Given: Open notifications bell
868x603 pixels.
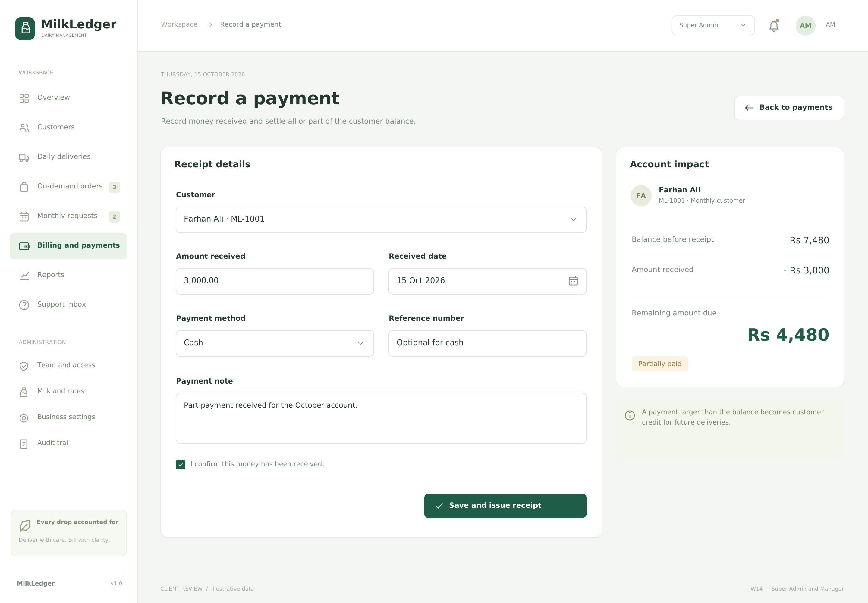Looking at the screenshot, I should 774,26.
